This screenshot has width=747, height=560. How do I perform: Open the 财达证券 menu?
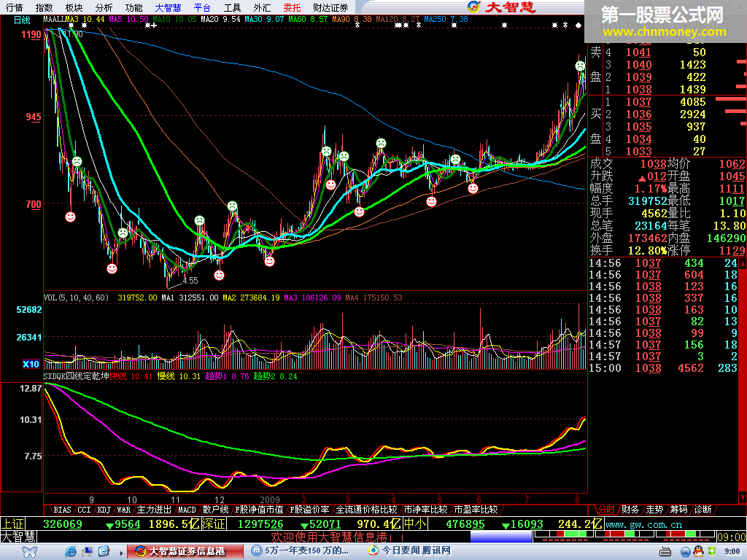pos(330,7)
